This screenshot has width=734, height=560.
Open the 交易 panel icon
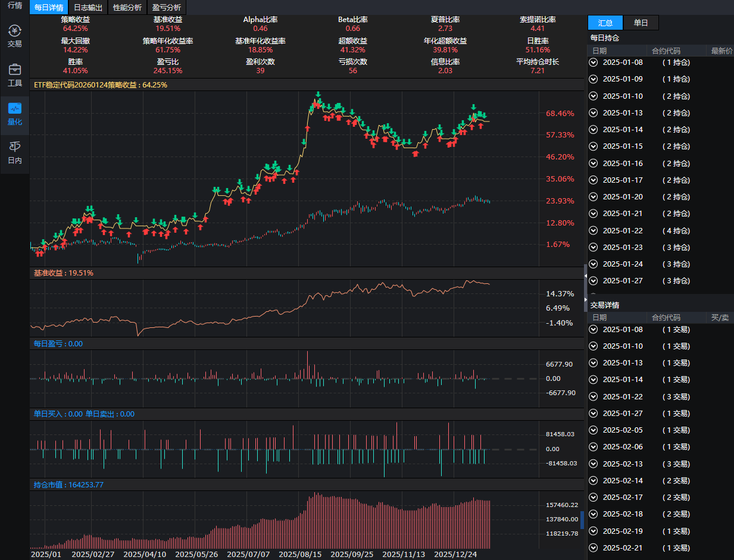14,35
